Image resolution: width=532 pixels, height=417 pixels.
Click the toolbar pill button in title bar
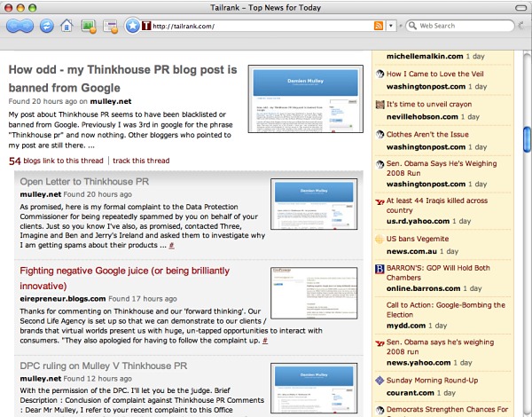520,8
